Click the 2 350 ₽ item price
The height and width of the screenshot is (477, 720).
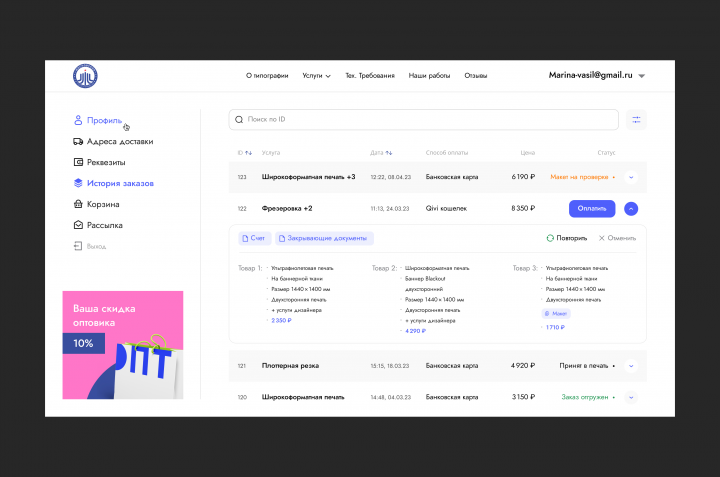click(x=281, y=320)
